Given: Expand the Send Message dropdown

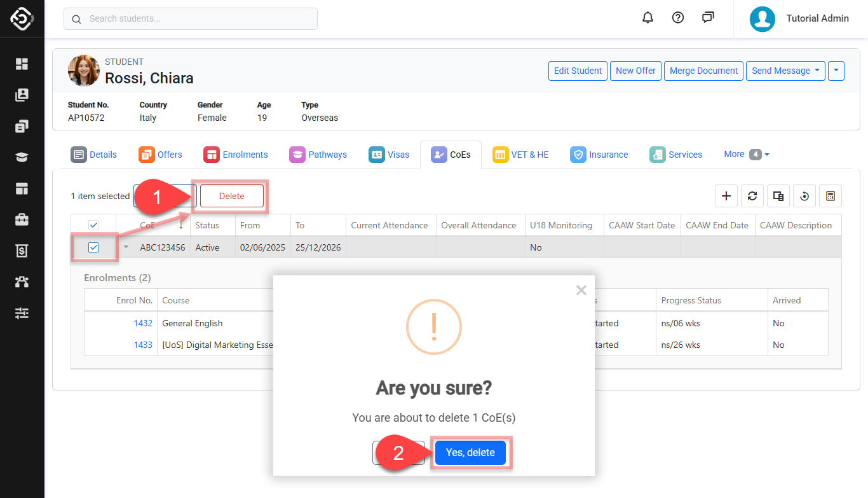Looking at the screenshot, I should [x=785, y=71].
